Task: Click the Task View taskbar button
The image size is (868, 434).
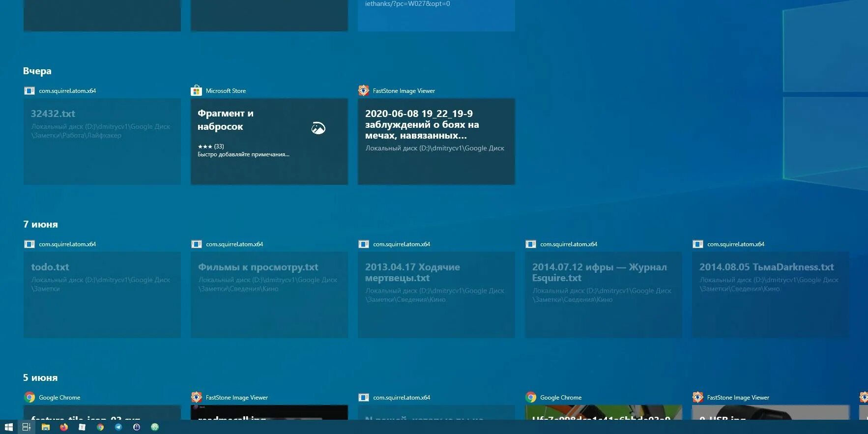Action: pyautogui.click(x=27, y=427)
